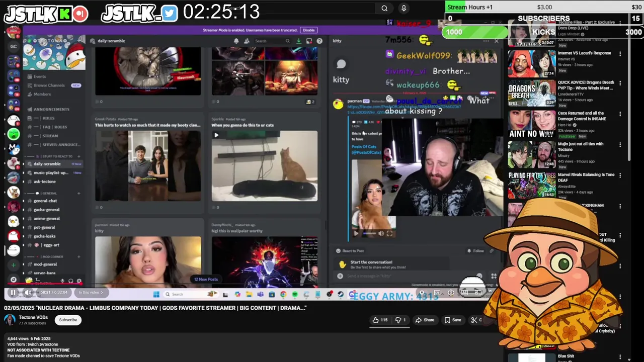Click the YouTube search magnifier icon

pyautogui.click(x=384, y=8)
